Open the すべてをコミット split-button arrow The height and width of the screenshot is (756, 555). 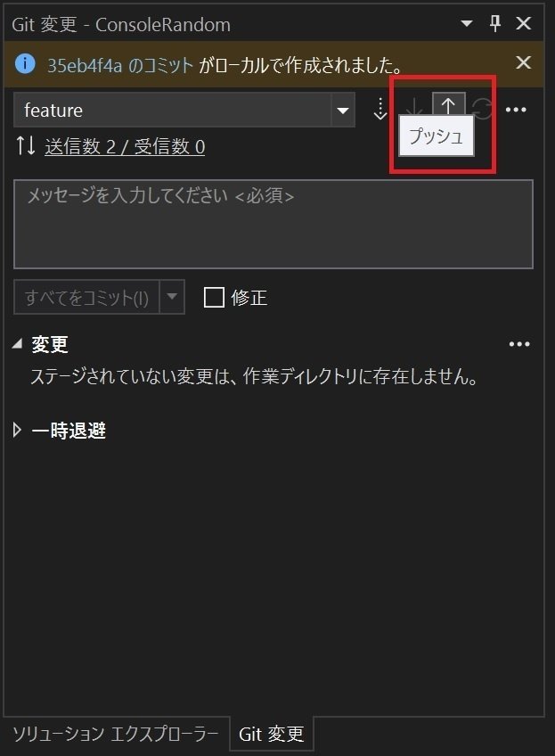172,297
